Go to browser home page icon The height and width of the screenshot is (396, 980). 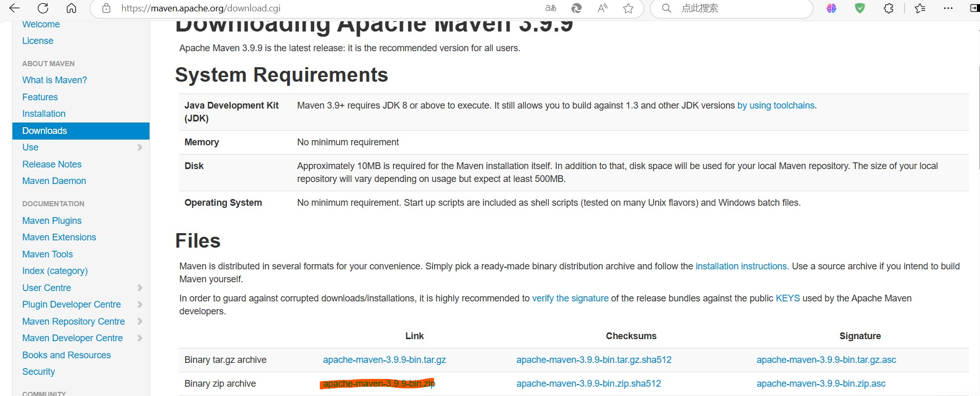[71, 8]
